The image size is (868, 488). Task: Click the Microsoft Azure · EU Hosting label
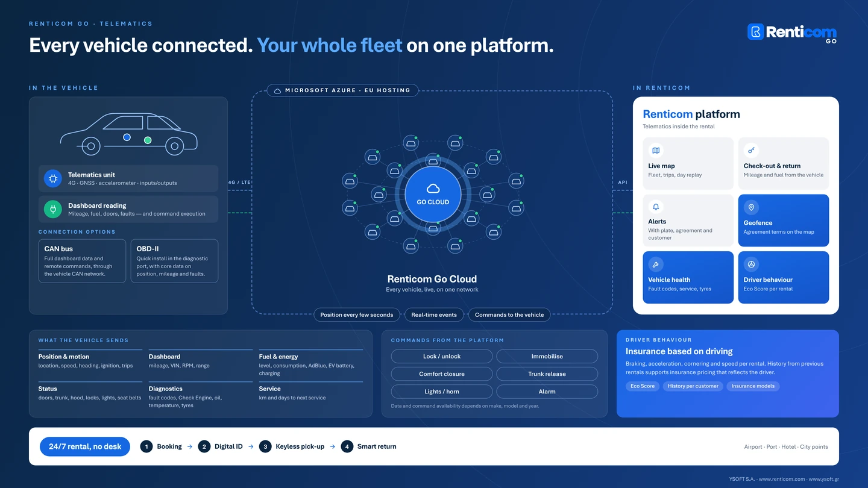click(x=342, y=90)
